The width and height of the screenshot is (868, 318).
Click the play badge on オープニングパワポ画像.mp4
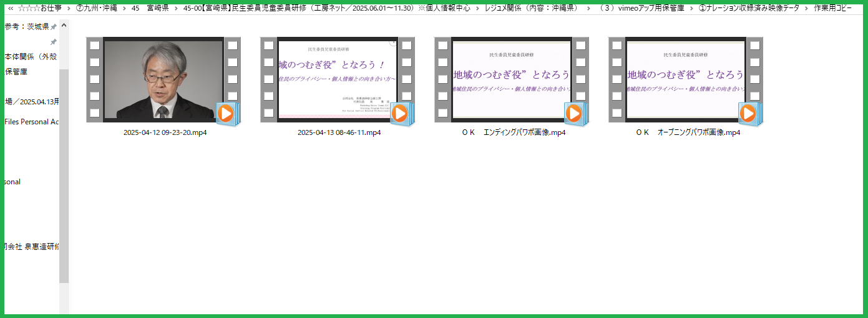point(749,114)
